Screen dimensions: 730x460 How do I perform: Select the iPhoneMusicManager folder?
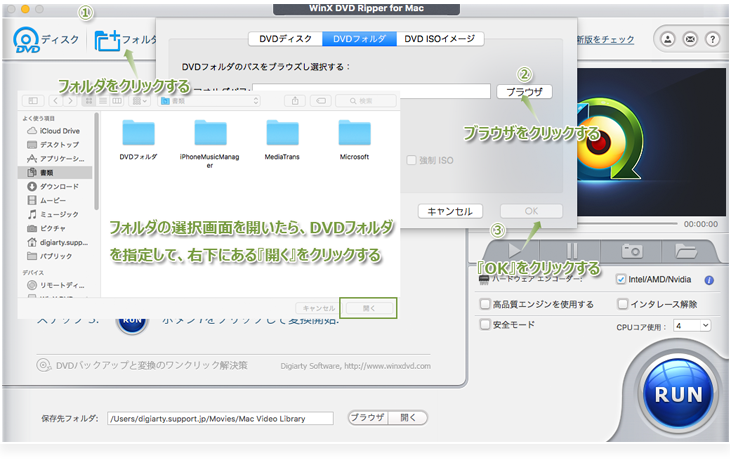click(x=210, y=143)
